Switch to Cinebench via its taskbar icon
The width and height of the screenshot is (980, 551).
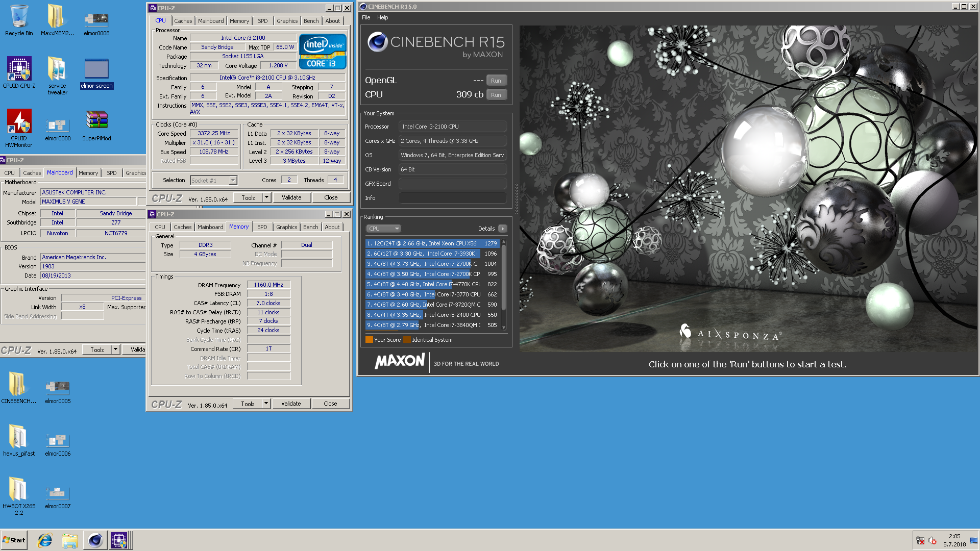95,540
